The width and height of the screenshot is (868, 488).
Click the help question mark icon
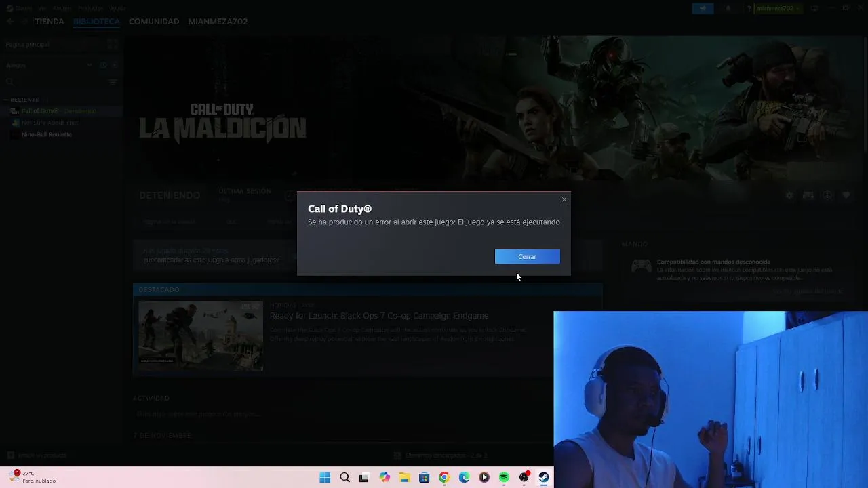coord(749,8)
